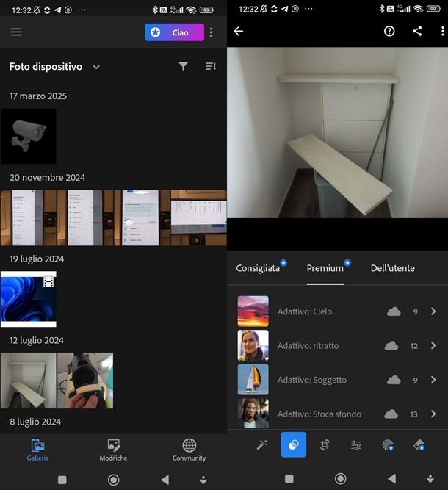Select the magic wand auto-enhance tool

pyautogui.click(x=261, y=444)
